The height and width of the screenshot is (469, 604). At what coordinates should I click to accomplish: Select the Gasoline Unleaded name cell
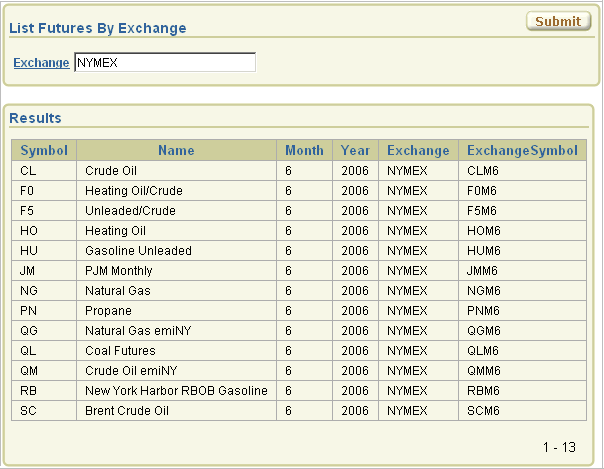click(176, 251)
